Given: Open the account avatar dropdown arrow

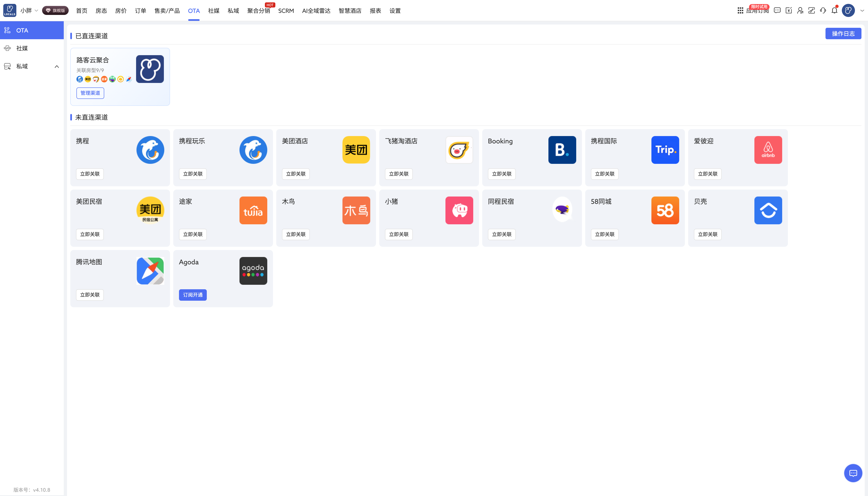Looking at the screenshot, I should click(862, 11).
